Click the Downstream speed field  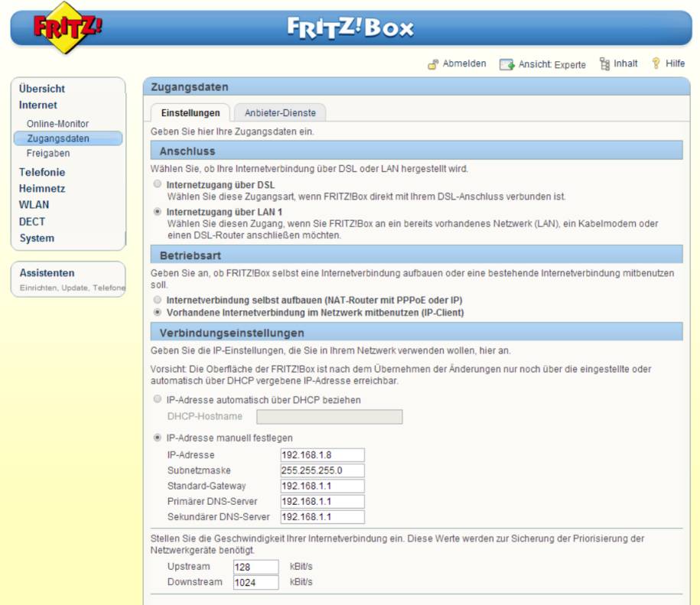(x=256, y=583)
